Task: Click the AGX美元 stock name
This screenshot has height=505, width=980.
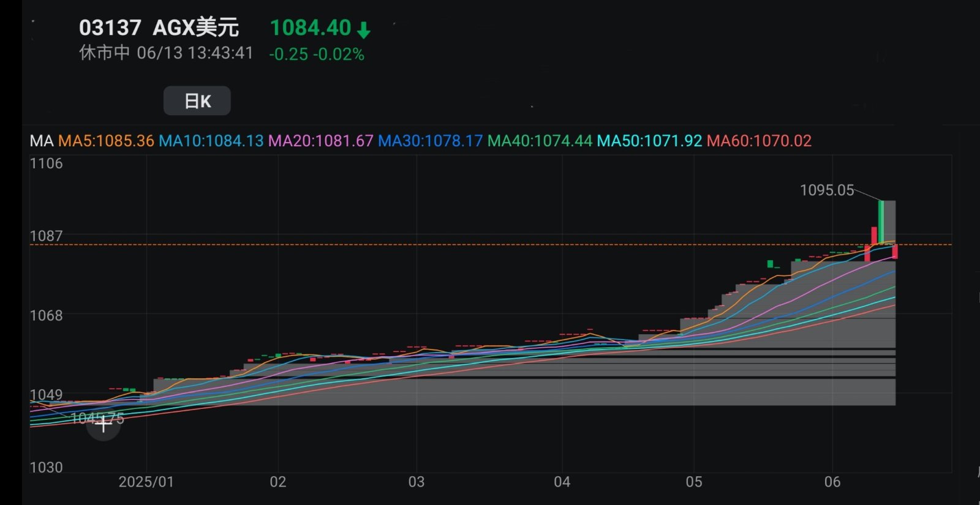Action: point(195,28)
